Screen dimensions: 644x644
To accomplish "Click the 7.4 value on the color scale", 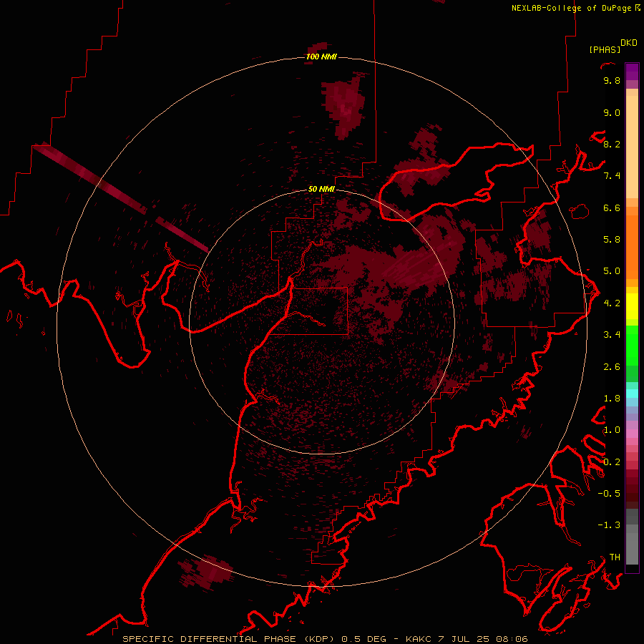I will (612, 176).
